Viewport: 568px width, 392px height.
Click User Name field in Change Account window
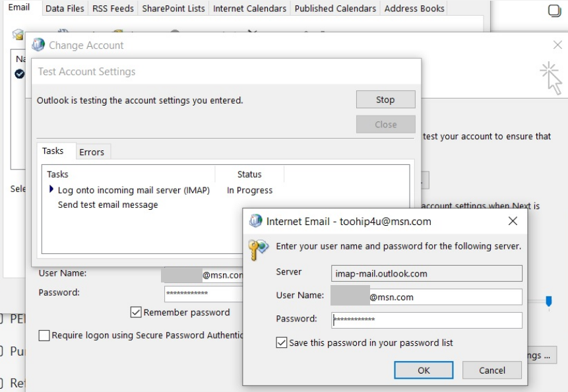pyautogui.click(x=203, y=275)
